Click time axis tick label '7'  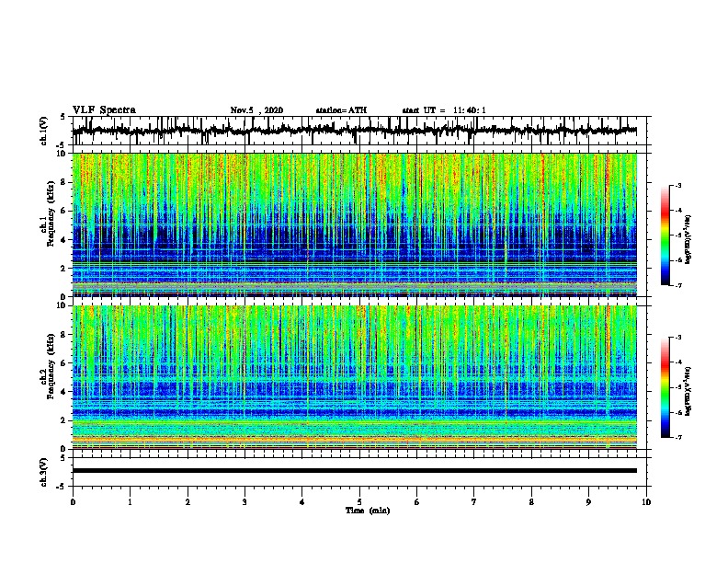[x=474, y=502]
